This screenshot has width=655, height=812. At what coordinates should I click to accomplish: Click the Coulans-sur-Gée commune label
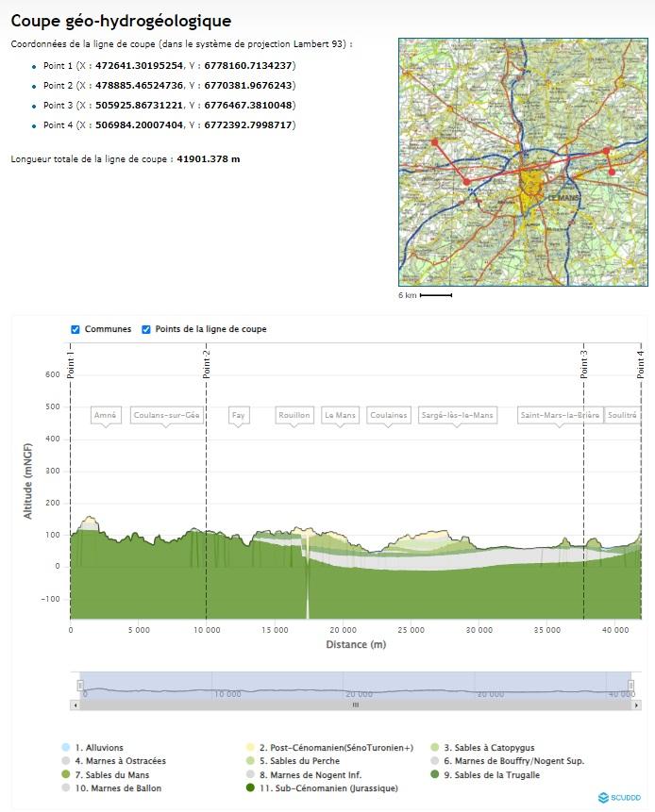coord(167,415)
